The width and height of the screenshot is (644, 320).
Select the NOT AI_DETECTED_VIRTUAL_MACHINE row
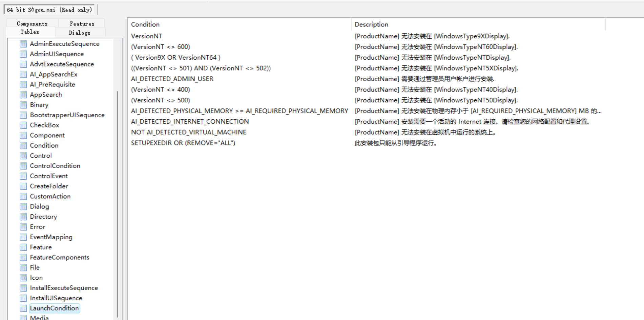click(x=189, y=132)
